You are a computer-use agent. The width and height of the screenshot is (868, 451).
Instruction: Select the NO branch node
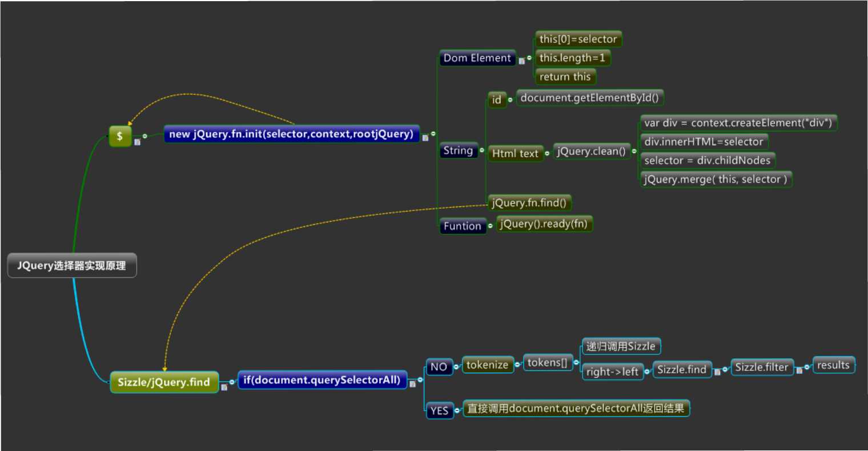[439, 367]
